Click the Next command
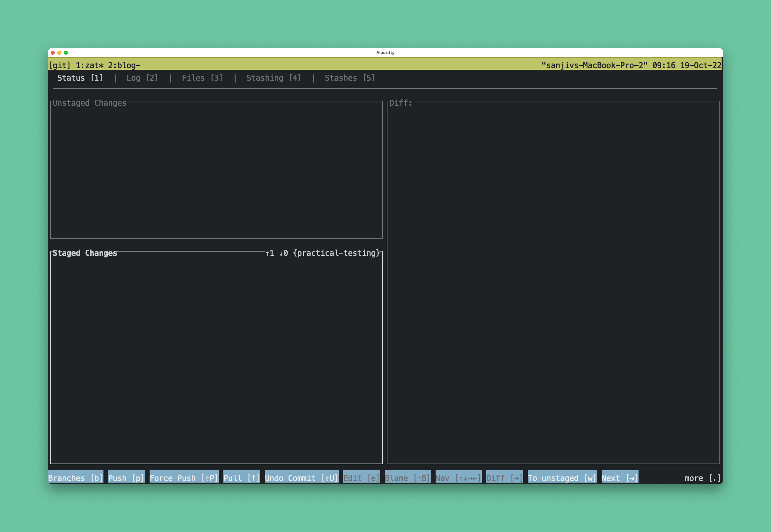771x532 pixels. pos(619,478)
